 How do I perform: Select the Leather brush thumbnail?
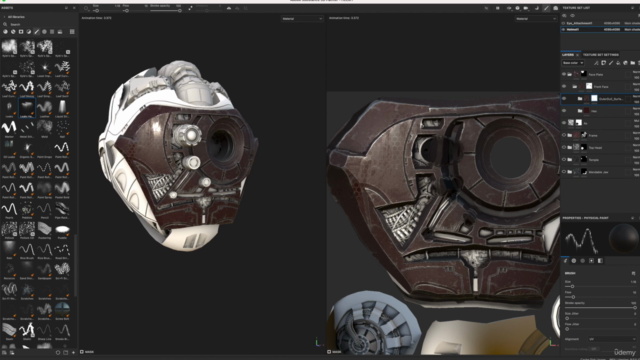[x=44, y=107]
